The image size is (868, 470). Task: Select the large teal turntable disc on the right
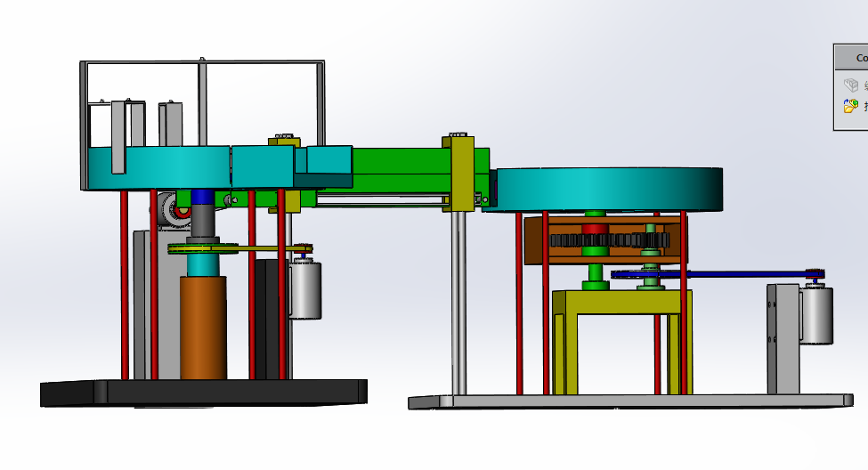coord(607,190)
